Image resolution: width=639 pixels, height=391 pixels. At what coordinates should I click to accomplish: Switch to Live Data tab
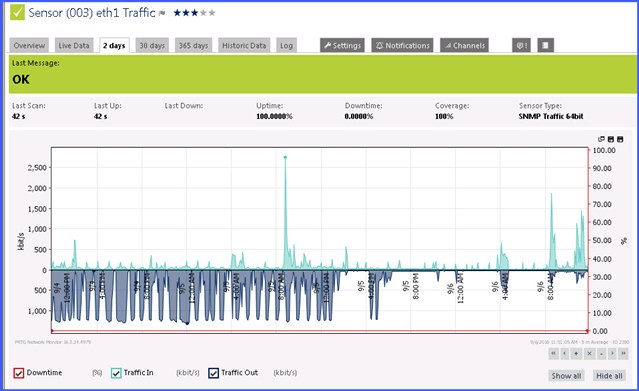pyautogui.click(x=74, y=45)
